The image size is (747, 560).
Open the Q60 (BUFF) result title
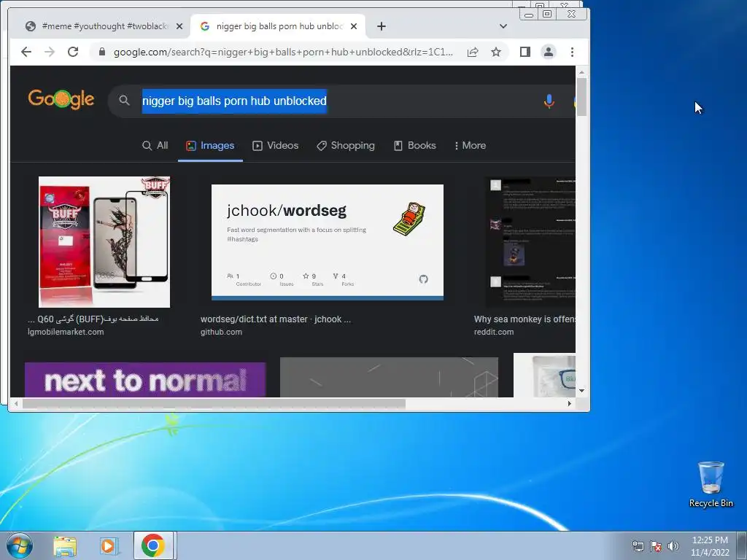(93, 319)
